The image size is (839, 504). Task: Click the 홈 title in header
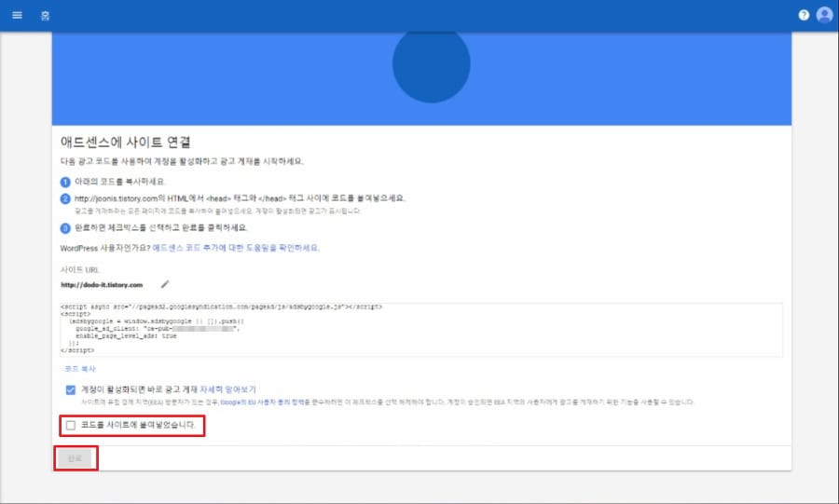pos(45,16)
